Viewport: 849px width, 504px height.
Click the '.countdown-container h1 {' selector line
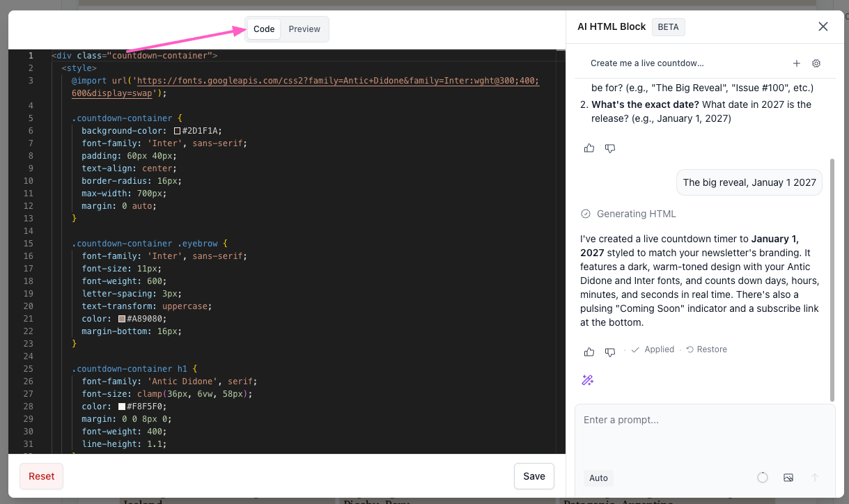[135, 369]
